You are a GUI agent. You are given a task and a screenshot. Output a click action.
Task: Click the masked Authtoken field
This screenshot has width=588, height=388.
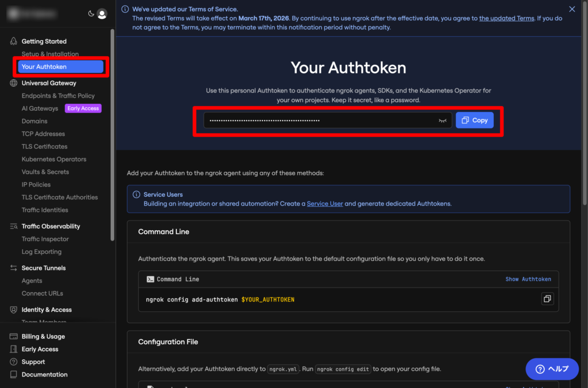pyautogui.click(x=322, y=121)
